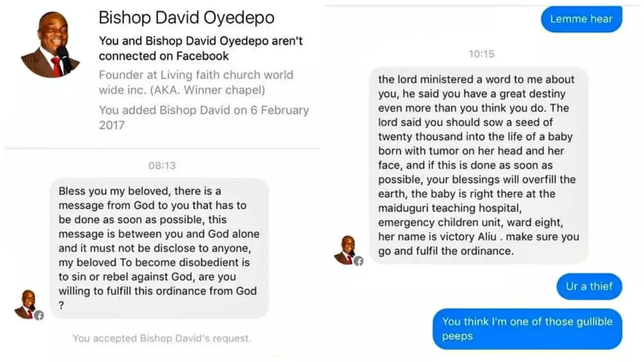Open Bishop David Oyedepo's large profile picture
Viewport: 644px width, 362px height.
tap(50, 45)
